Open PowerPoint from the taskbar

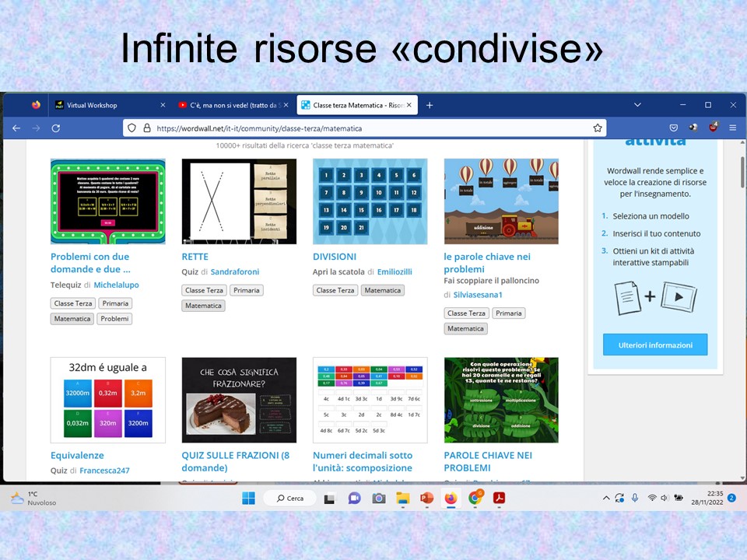[x=427, y=498]
